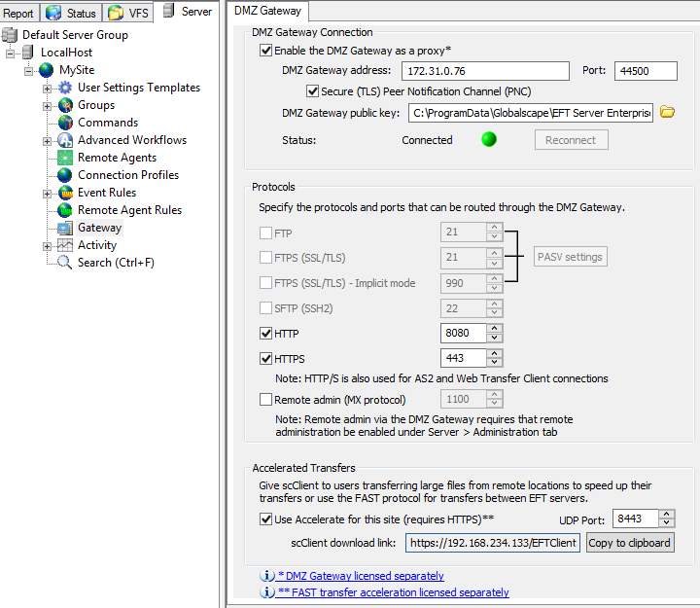Select the Event Rules icon in tree
Screen dimensions: 700x608
[65, 193]
